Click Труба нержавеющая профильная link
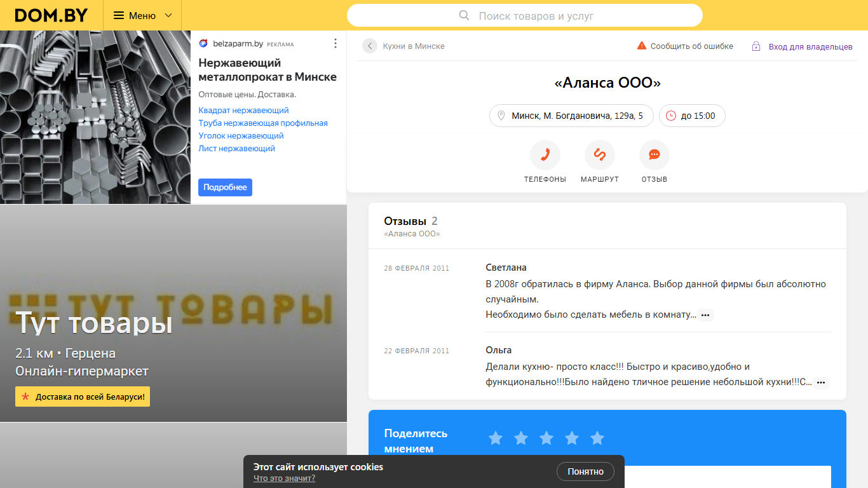 263,123
